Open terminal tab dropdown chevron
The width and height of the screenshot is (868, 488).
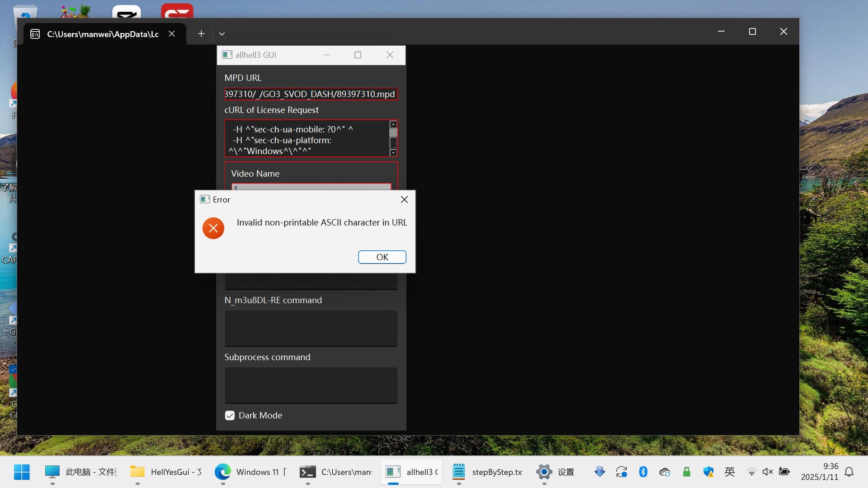pyautogui.click(x=222, y=34)
